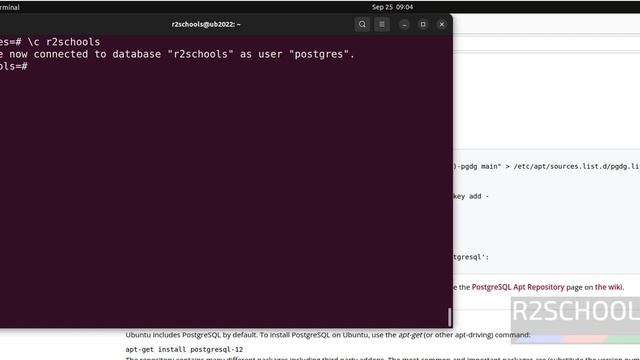Viewport: 640px width, 360px height.
Task: Click the "key add -" code line
Action: (471, 196)
